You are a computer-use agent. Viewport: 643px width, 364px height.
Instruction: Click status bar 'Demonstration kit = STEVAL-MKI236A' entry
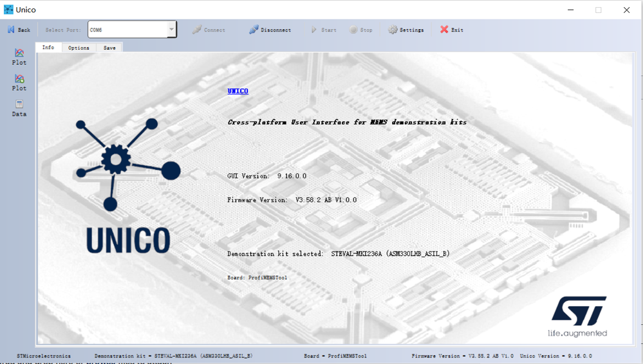pyautogui.click(x=174, y=356)
